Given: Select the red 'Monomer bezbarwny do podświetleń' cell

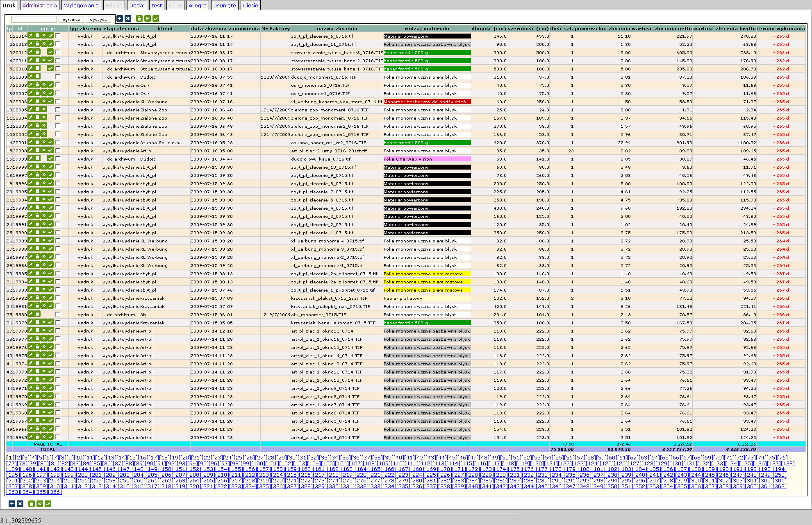Looking at the screenshot, I should 427,102.
